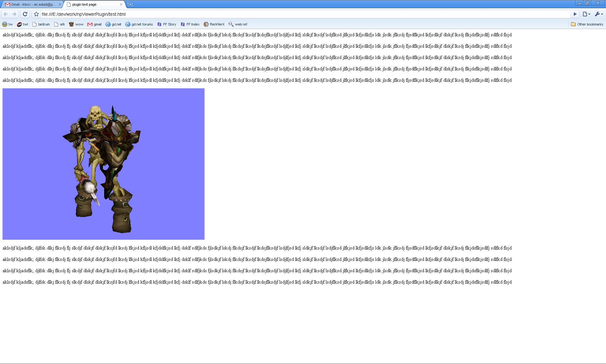Open the page control menu icon
Image resolution: width=606 pixels, height=364 pixels.
click(x=586, y=14)
